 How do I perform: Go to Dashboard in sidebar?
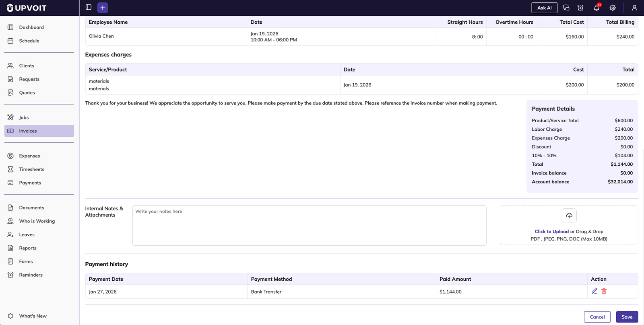tap(31, 27)
